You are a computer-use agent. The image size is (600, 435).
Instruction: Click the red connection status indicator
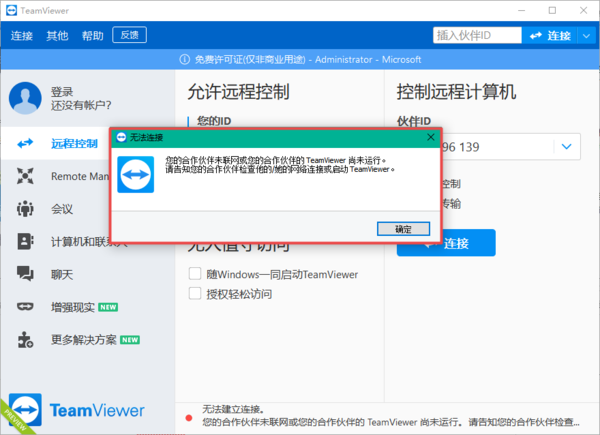(187, 415)
